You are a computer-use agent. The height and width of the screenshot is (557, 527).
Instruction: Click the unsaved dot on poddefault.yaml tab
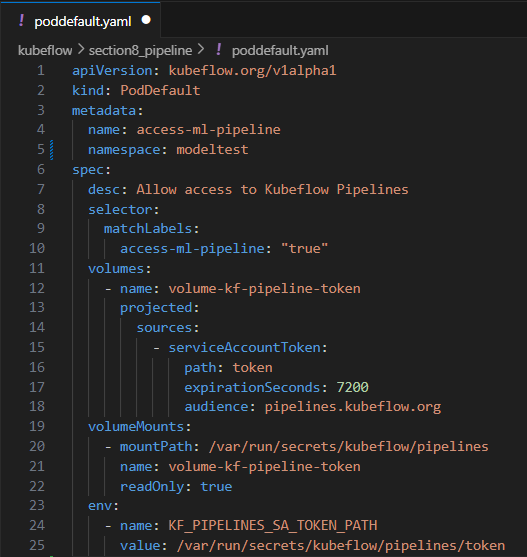coord(146,20)
